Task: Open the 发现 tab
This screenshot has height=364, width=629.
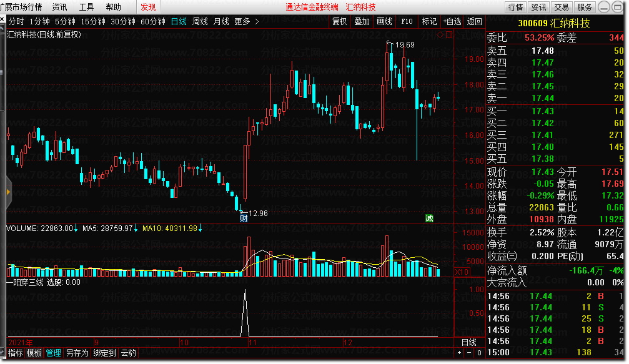Action: click(x=148, y=7)
